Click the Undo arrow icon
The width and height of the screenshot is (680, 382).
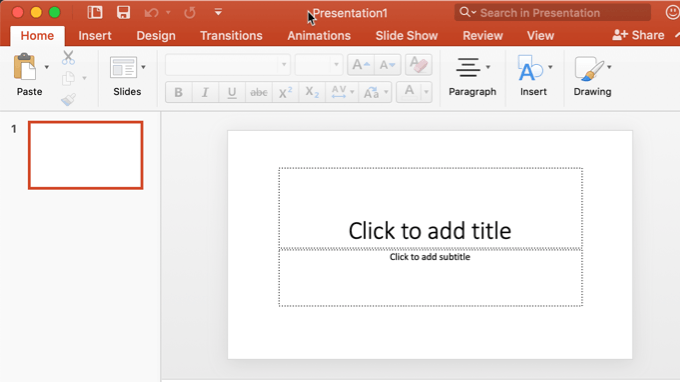click(x=151, y=13)
